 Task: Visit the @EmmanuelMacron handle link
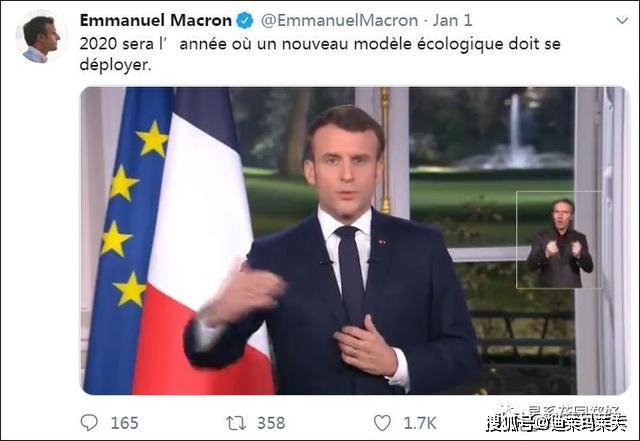coord(339,20)
